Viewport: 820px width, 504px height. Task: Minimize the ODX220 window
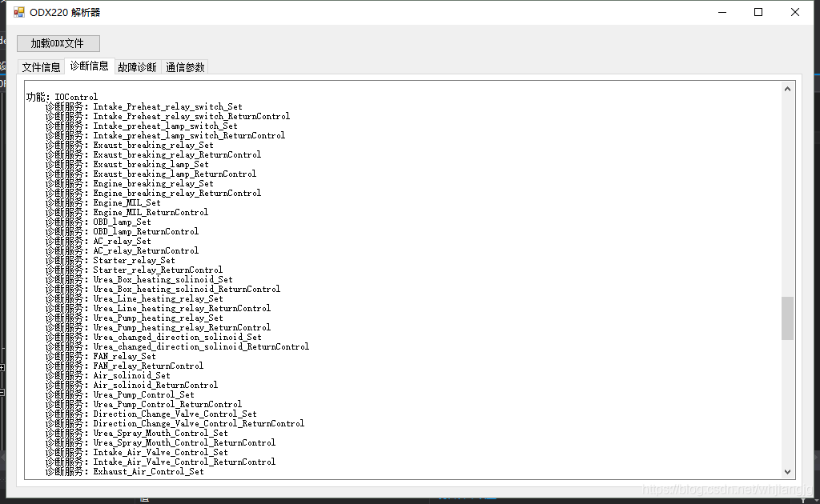tap(723, 12)
